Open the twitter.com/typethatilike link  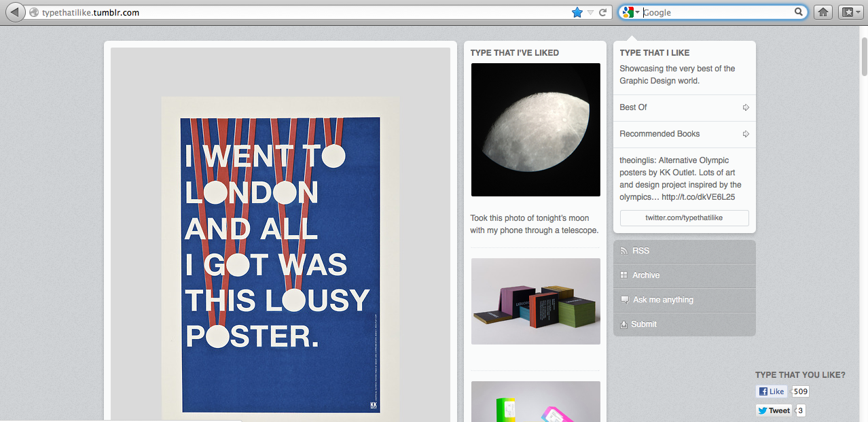pyautogui.click(x=684, y=217)
